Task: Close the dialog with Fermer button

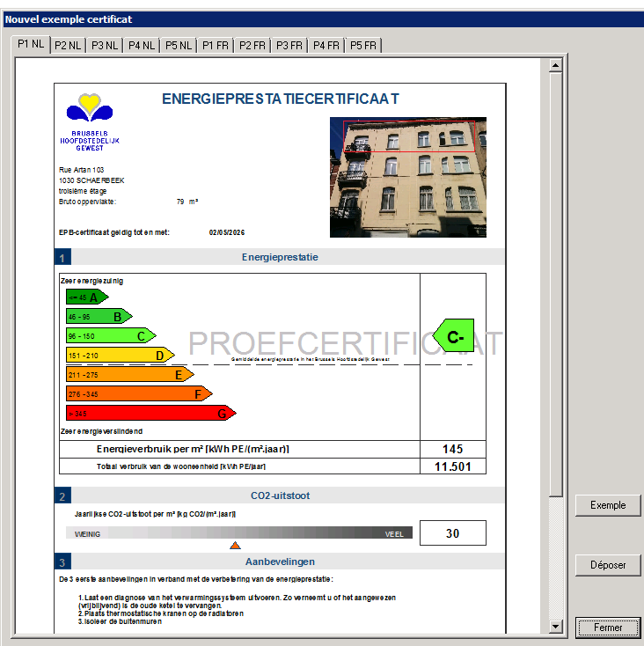Action: pos(608,628)
